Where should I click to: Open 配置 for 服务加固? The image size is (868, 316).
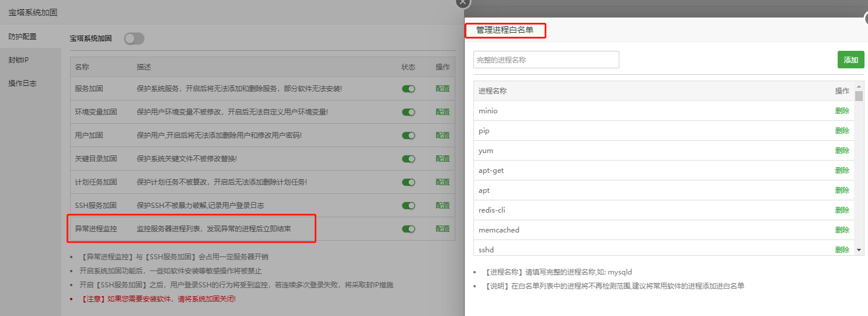(442, 89)
